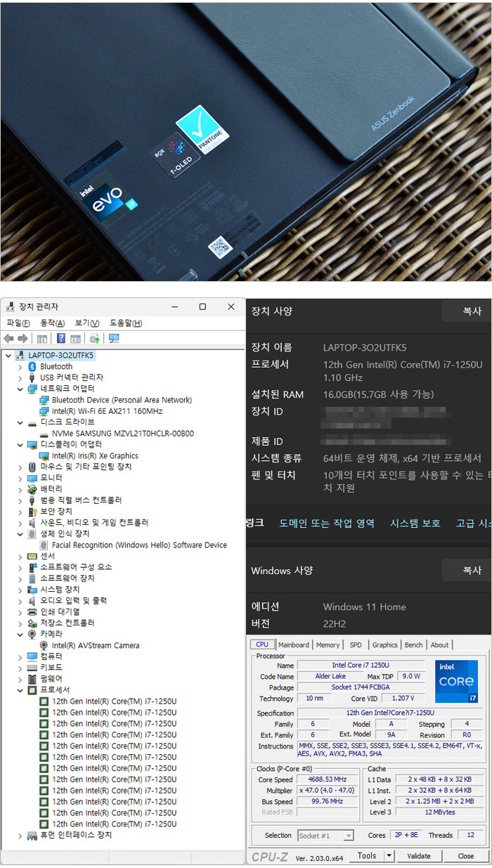492x868 pixels.
Task: Click the 프로세서 category chip icon
Action: (x=32, y=690)
